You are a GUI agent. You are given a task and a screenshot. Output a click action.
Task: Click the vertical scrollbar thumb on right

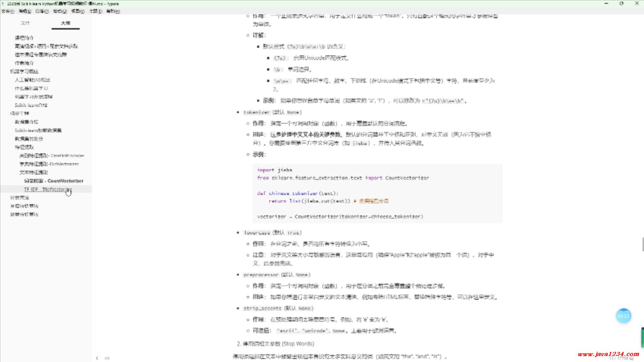click(x=643, y=244)
